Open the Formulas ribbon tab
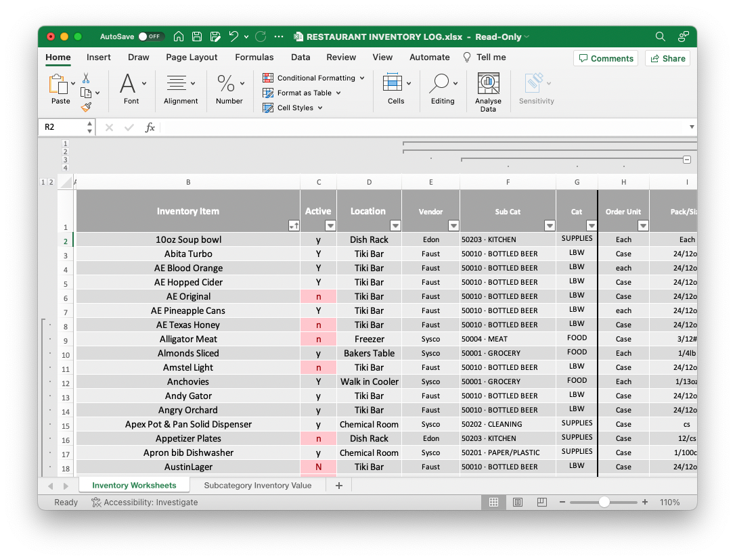The image size is (735, 560). coord(254,57)
